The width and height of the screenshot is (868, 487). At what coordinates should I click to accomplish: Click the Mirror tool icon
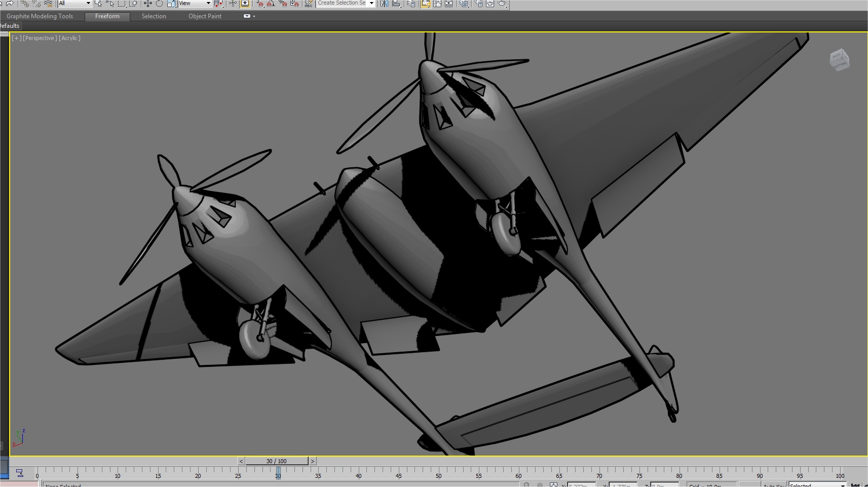point(384,4)
